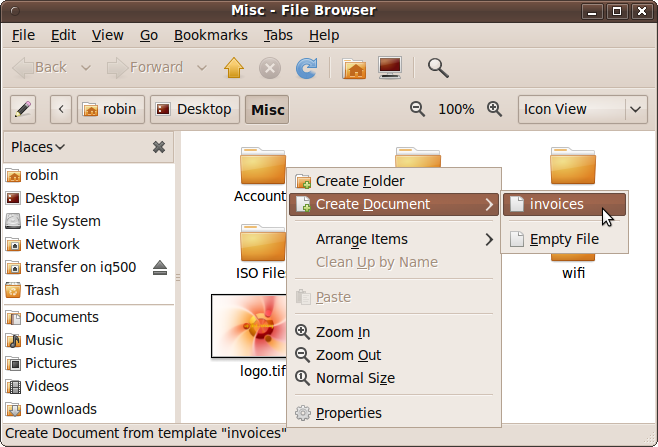Select Create Folder in context menu
The height and width of the screenshot is (447, 658).
tap(394, 181)
